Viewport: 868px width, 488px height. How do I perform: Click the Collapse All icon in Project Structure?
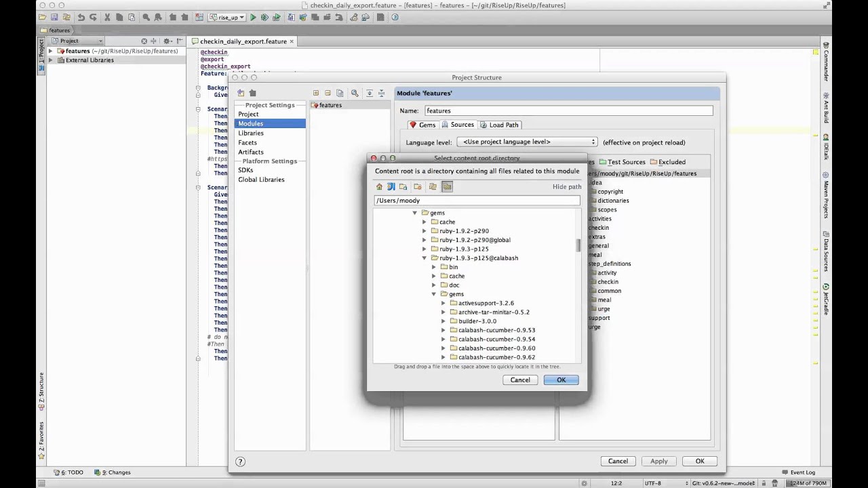[381, 93]
